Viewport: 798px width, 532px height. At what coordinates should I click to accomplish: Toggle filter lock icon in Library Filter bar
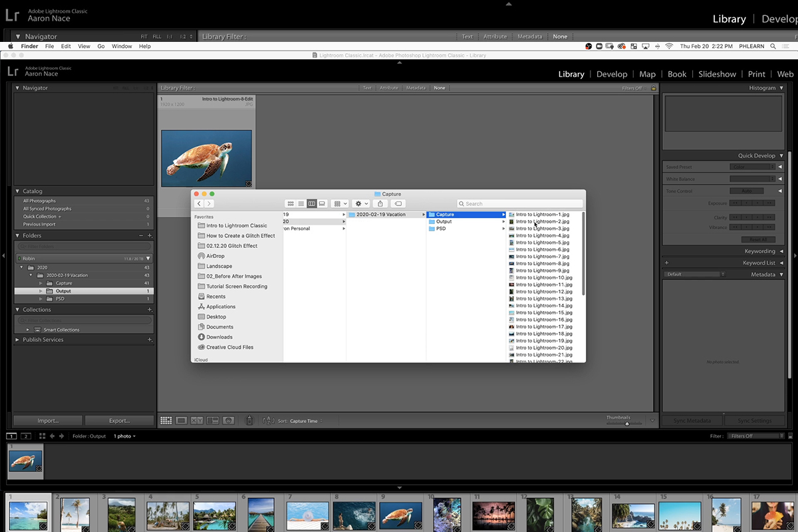653,88
